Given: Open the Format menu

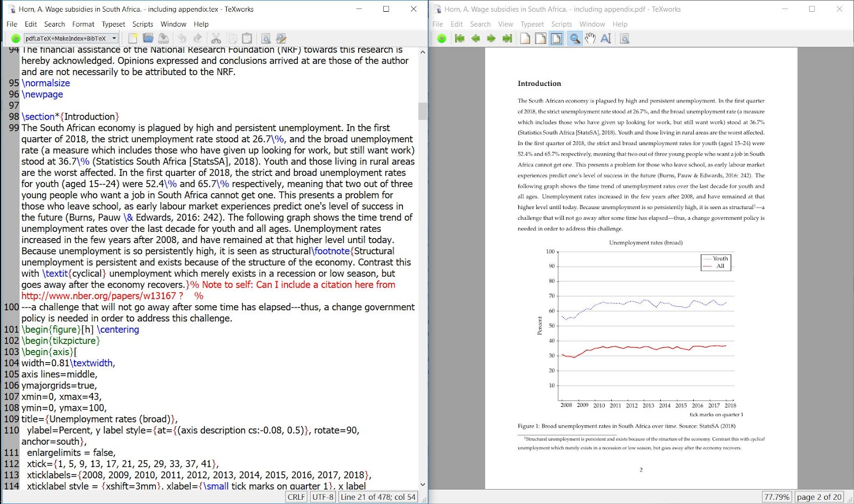Looking at the screenshot, I should click(x=83, y=24).
